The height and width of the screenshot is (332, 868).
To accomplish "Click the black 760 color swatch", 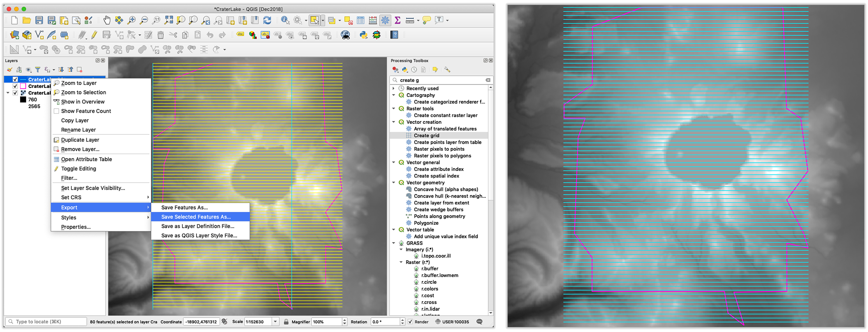I will pos(23,99).
